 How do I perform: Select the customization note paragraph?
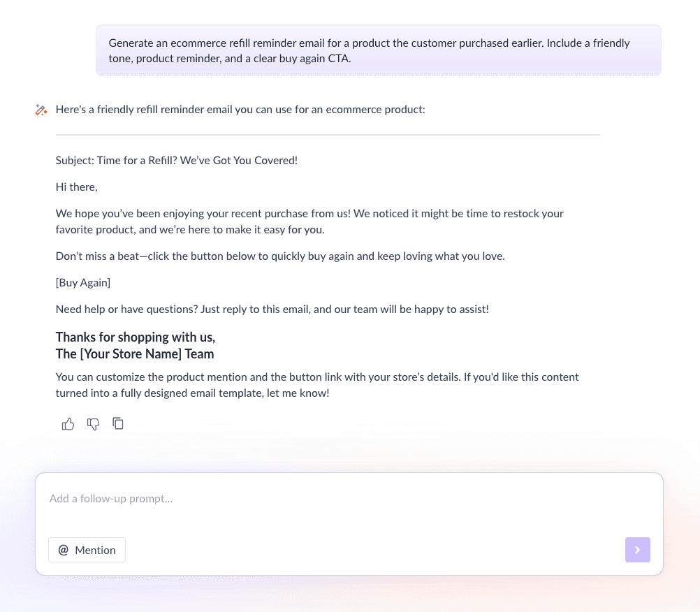click(x=317, y=384)
